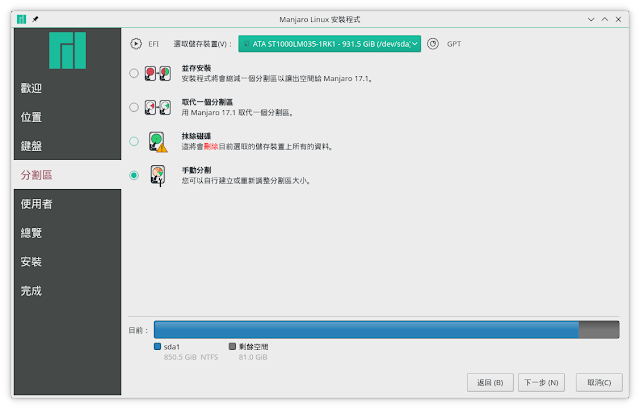
Task: Go to the 完成 finish step
Action: 67,291
